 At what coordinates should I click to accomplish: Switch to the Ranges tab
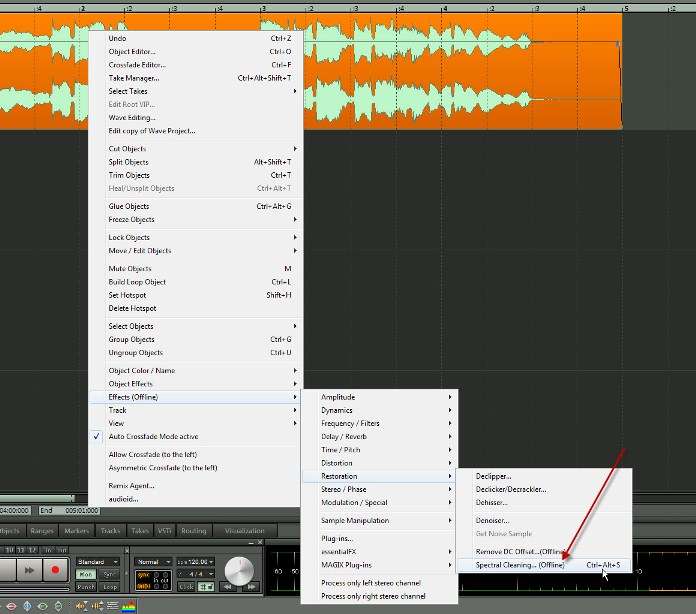pos(42,531)
